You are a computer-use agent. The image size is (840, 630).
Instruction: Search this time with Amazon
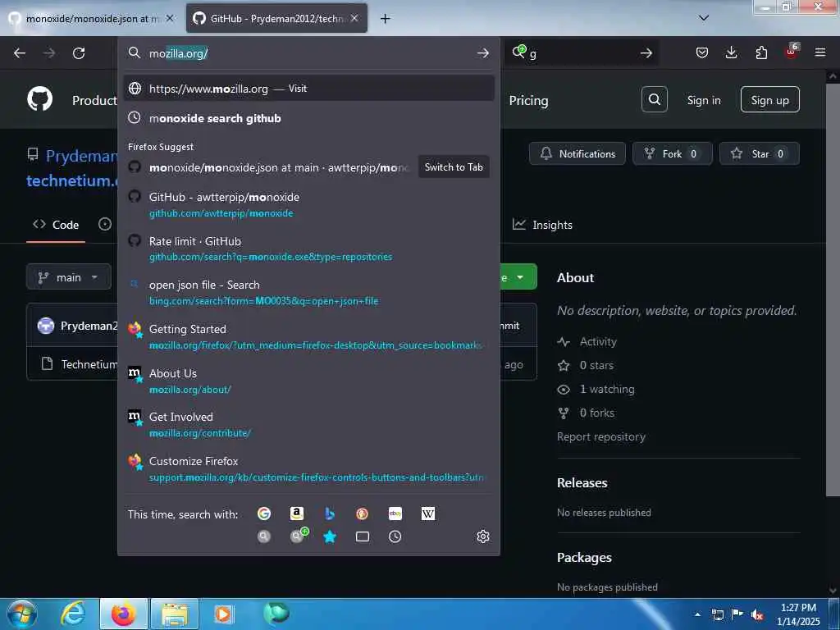(x=297, y=514)
